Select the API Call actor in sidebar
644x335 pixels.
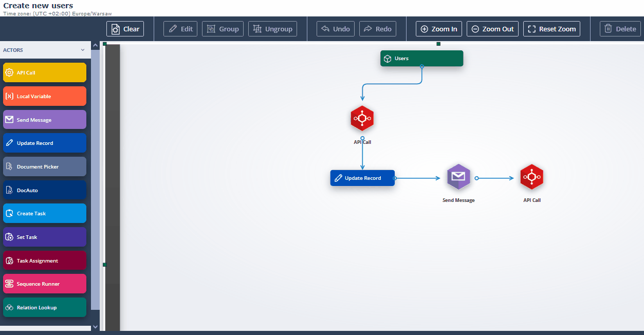pyautogui.click(x=45, y=72)
